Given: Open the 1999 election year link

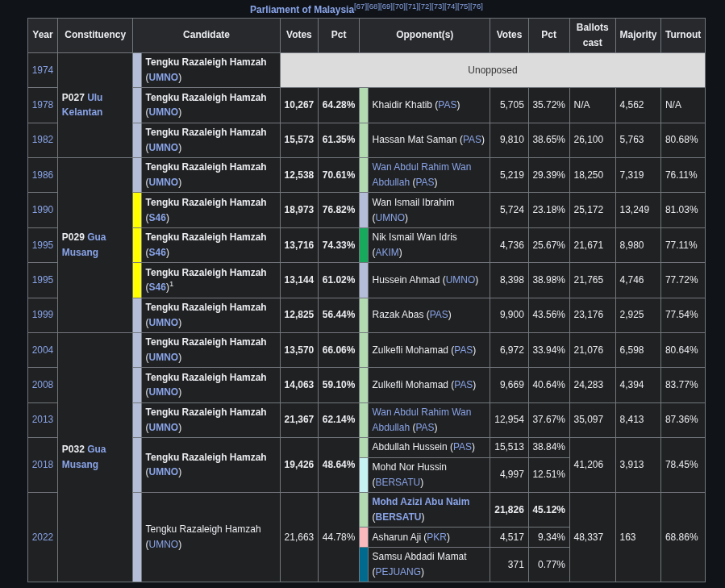Looking at the screenshot, I should pos(43,315).
